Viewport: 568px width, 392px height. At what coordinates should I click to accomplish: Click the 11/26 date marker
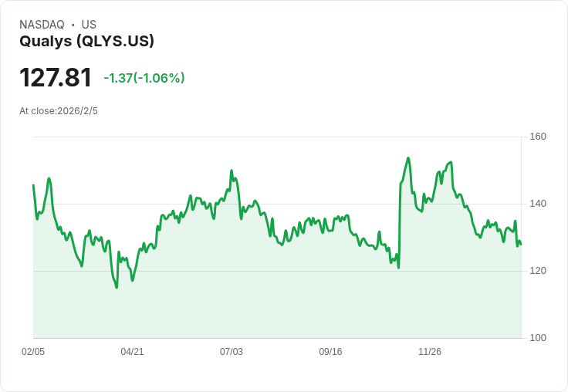pos(430,351)
